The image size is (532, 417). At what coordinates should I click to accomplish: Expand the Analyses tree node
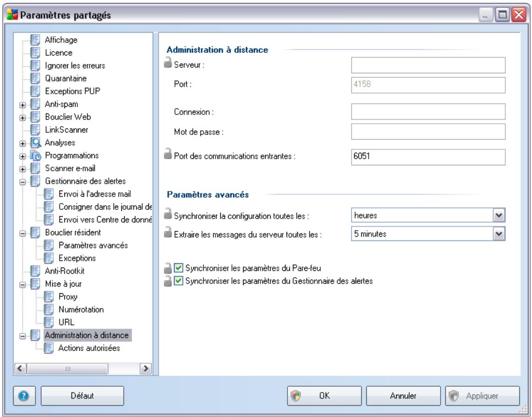(22, 143)
